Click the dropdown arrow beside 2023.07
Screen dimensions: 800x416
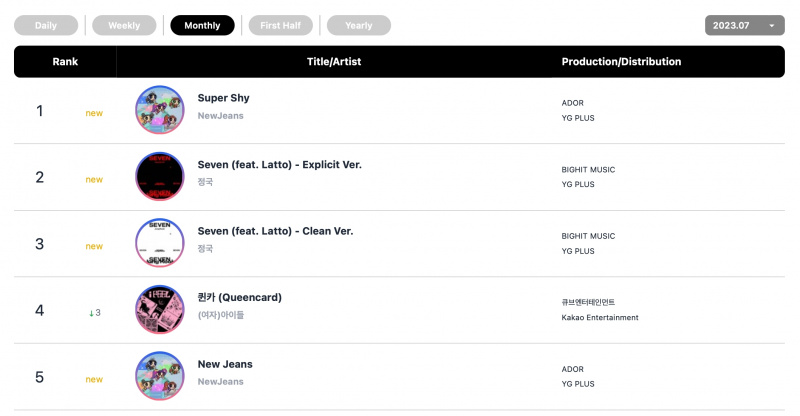(772, 26)
